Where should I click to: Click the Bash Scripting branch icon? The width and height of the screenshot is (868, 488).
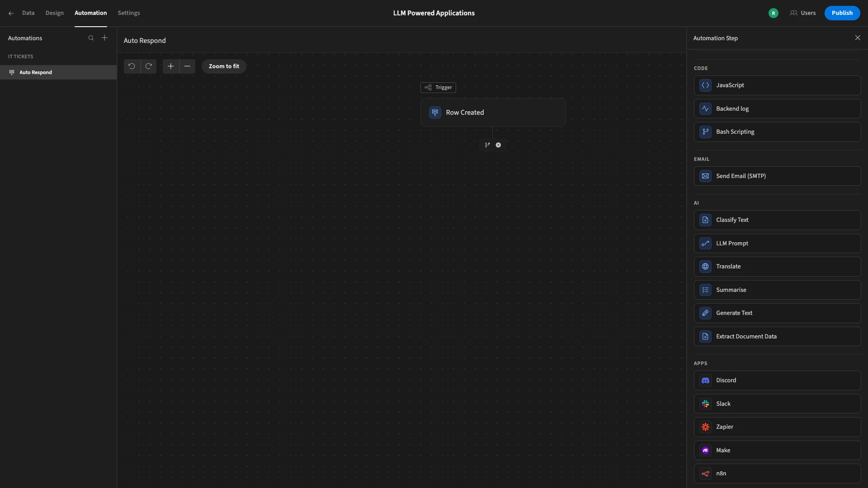tap(705, 132)
